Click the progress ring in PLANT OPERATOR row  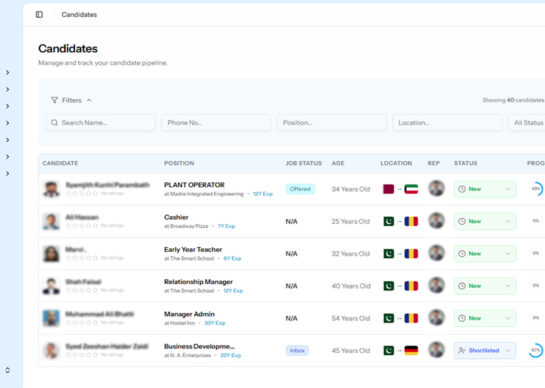click(x=536, y=188)
